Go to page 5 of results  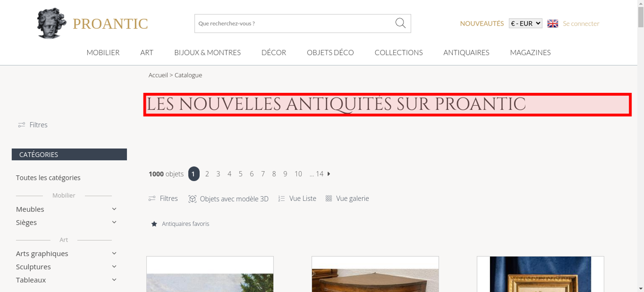click(241, 174)
